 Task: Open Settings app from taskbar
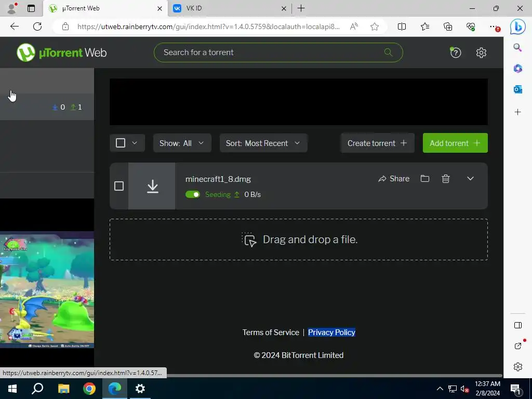click(140, 389)
